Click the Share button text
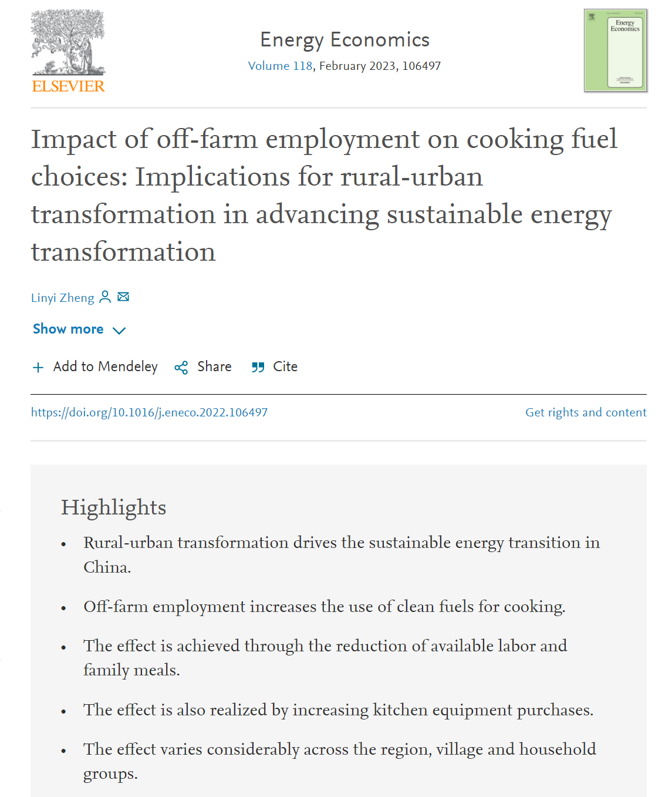672x797 pixels. click(x=214, y=366)
